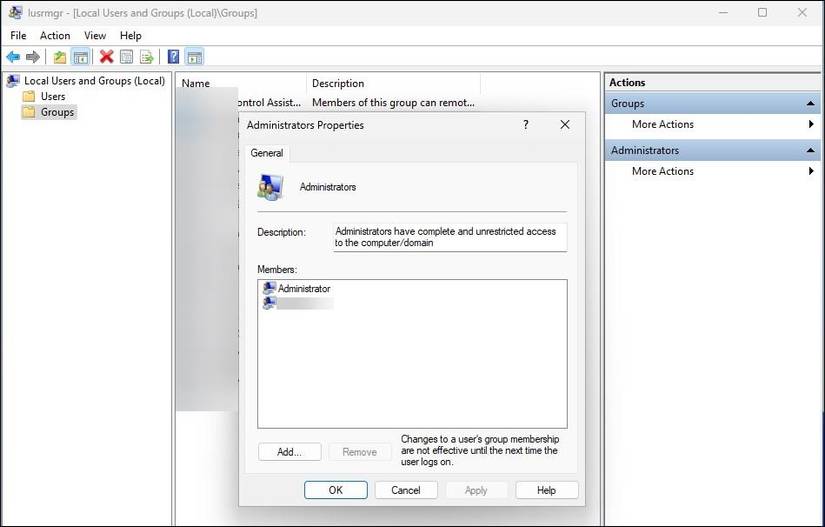Image resolution: width=825 pixels, height=527 pixels.
Task: Click the Add... button
Action: [x=289, y=452]
